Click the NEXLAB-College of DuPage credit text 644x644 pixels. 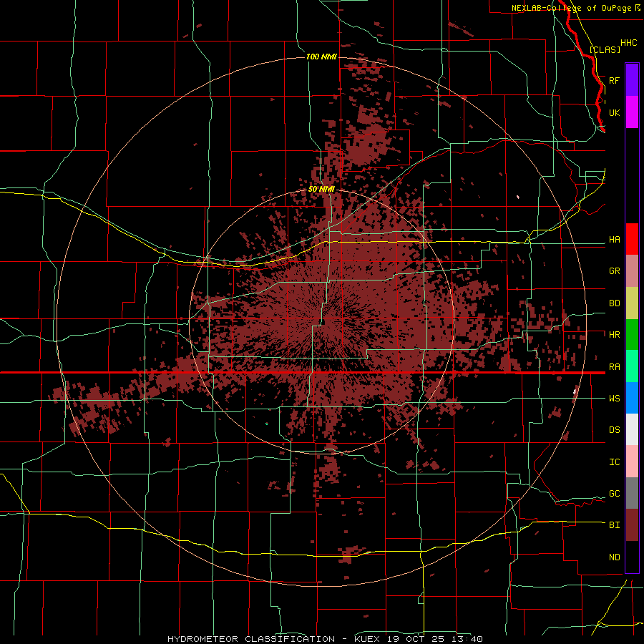click(571, 8)
